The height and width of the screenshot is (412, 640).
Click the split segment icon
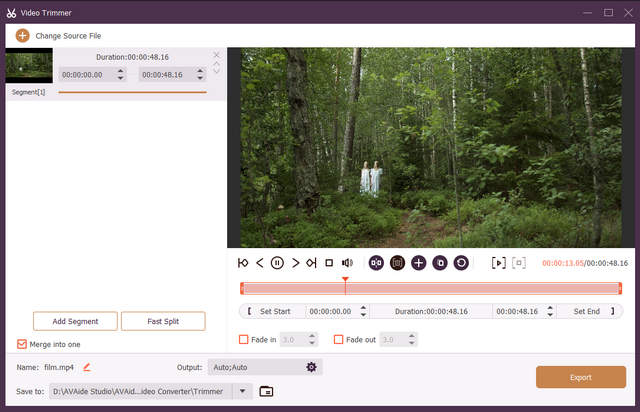pos(376,263)
